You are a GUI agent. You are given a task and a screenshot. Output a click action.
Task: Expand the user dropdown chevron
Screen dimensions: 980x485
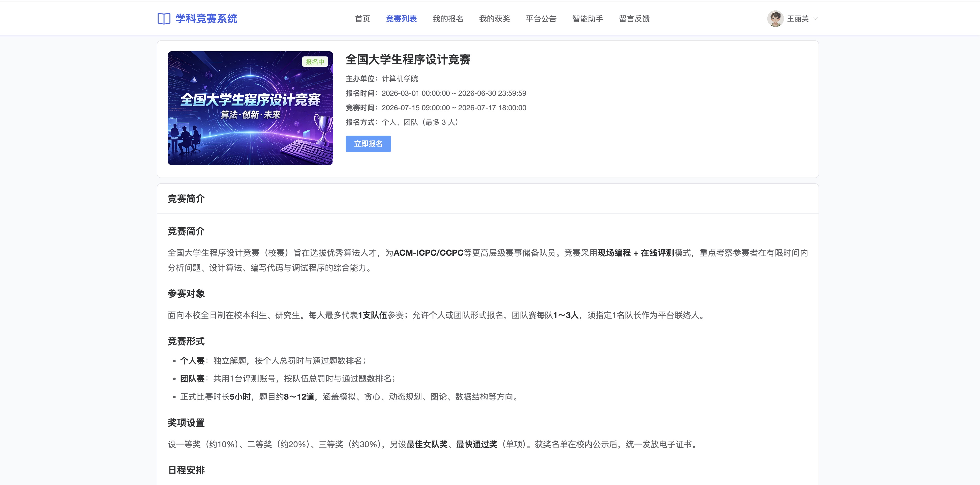tap(815, 19)
